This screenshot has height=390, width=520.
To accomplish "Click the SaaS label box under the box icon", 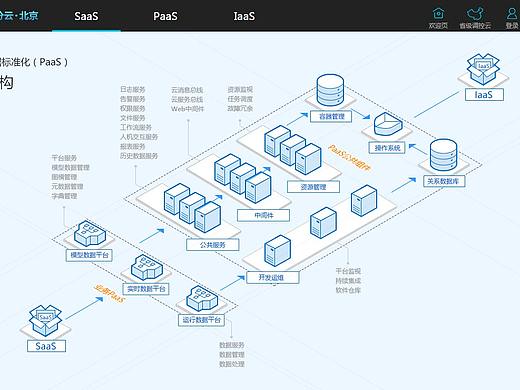I will (x=46, y=346).
